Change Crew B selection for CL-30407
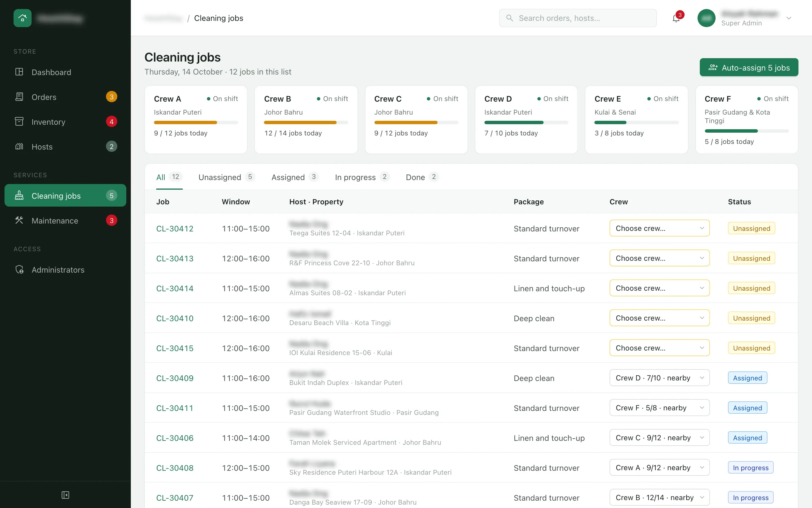This screenshot has height=508, width=812. pos(659,497)
